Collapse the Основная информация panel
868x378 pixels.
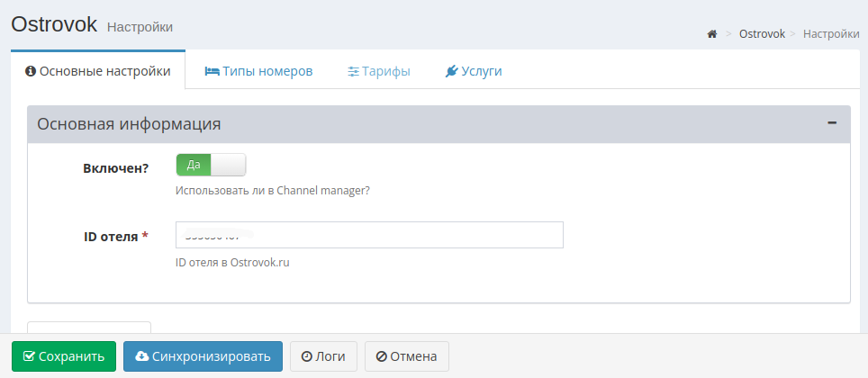click(831, 123)
